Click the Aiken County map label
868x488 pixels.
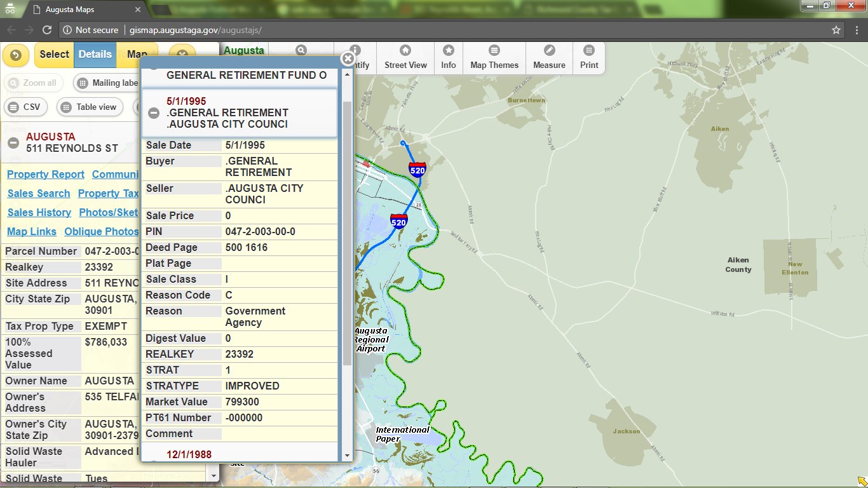[738, 264]
